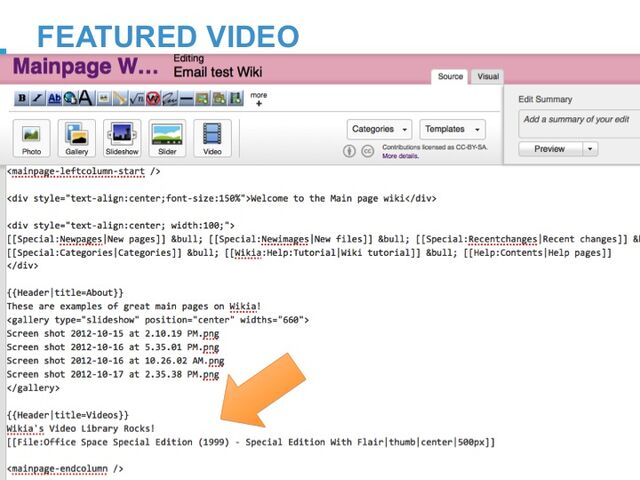
Task: Click small add image toolbar icon
Action: coord(202,98)
